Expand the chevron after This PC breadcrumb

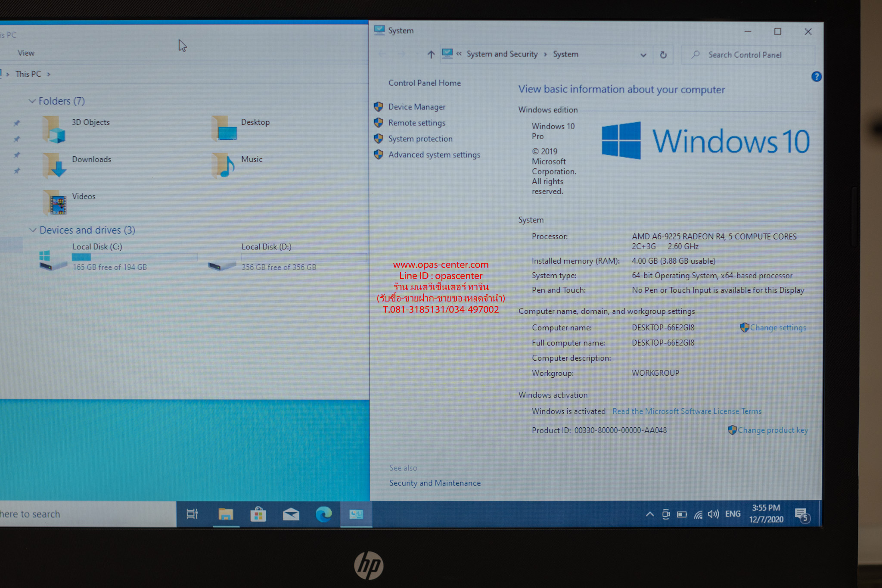(x=49, y=74)
